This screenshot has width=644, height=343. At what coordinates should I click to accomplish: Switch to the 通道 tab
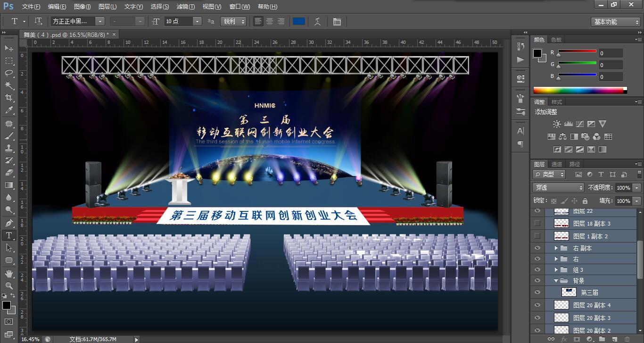tap(557, 164)
